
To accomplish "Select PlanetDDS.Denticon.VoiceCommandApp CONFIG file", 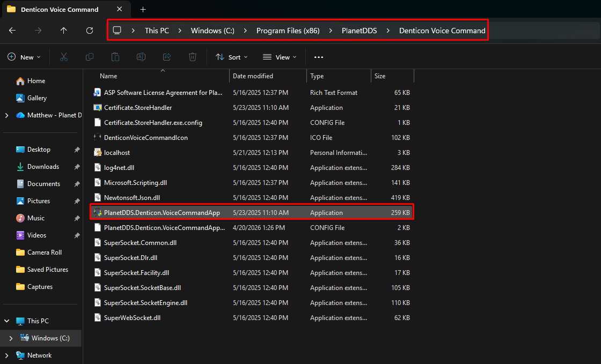I will click(x=252, y=228).
